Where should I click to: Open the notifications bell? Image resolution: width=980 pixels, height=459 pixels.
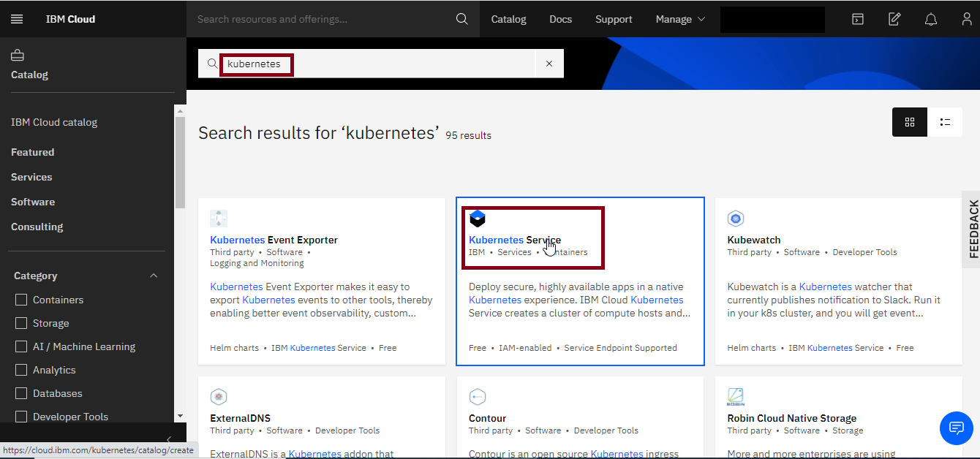point(931,19)
